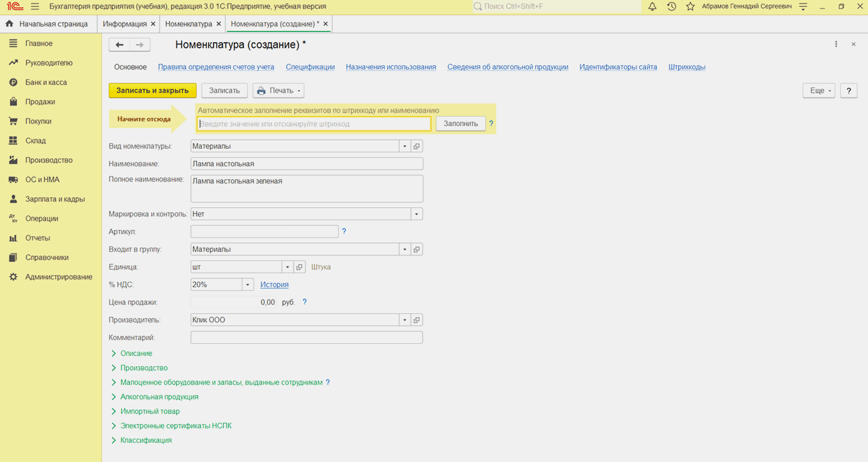This screenshot has width=868, height=462.
Task: Open the Вид номенклатуры record link icon
Action: click(x=417, y=146)
